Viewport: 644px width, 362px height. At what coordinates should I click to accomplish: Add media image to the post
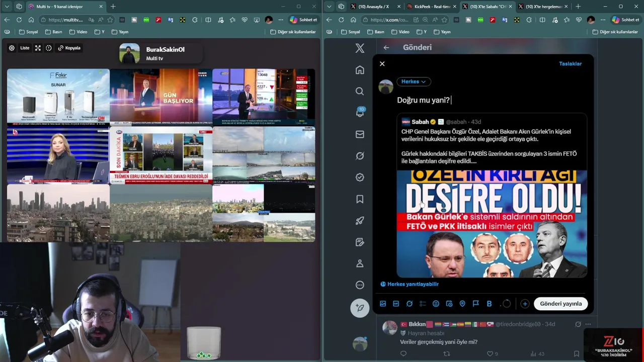pyautogui.click(x=383, y=304)
